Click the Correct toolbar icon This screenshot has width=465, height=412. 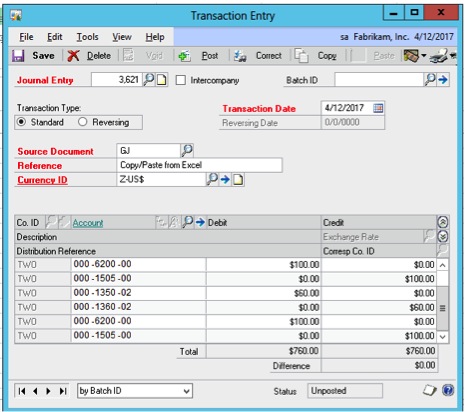(x=240, y=56)
